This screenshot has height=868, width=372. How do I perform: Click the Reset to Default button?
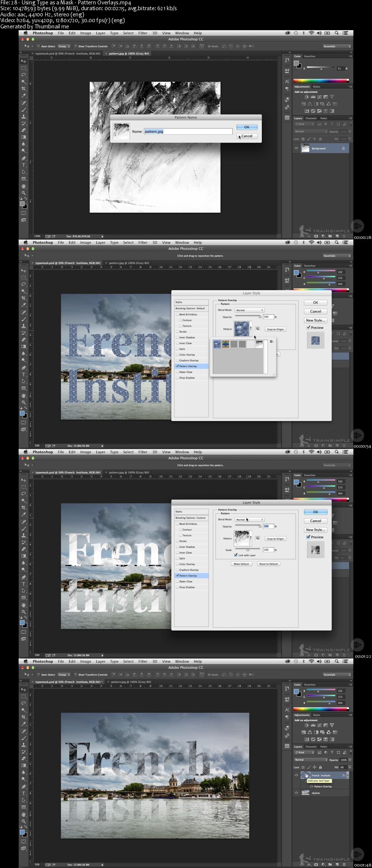coord(268,564)
